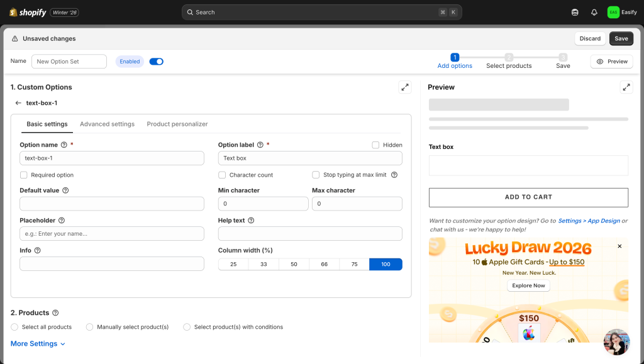Viewport: 644px width, 364px height.
Task: Switch to the Advanced settings tab
Action: tap(107, 124)
